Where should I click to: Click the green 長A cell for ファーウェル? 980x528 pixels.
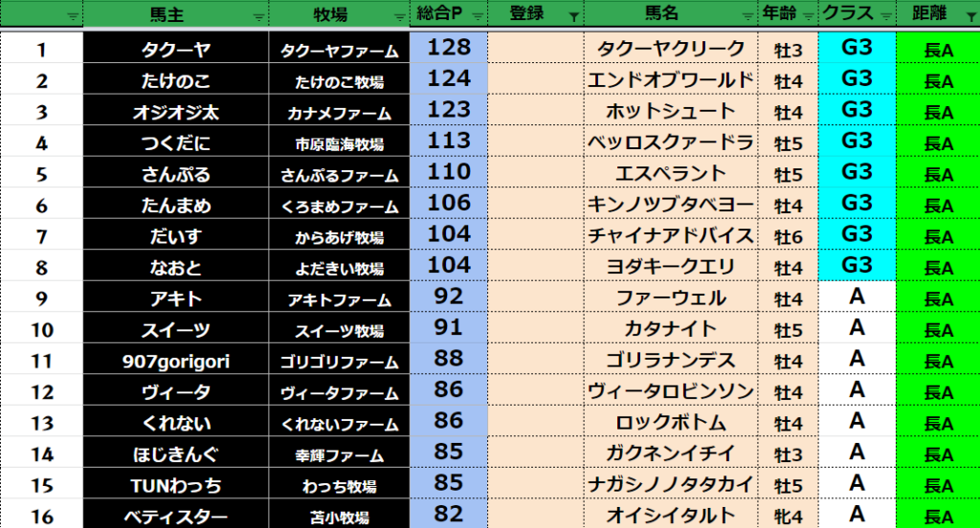pos(937,298)
